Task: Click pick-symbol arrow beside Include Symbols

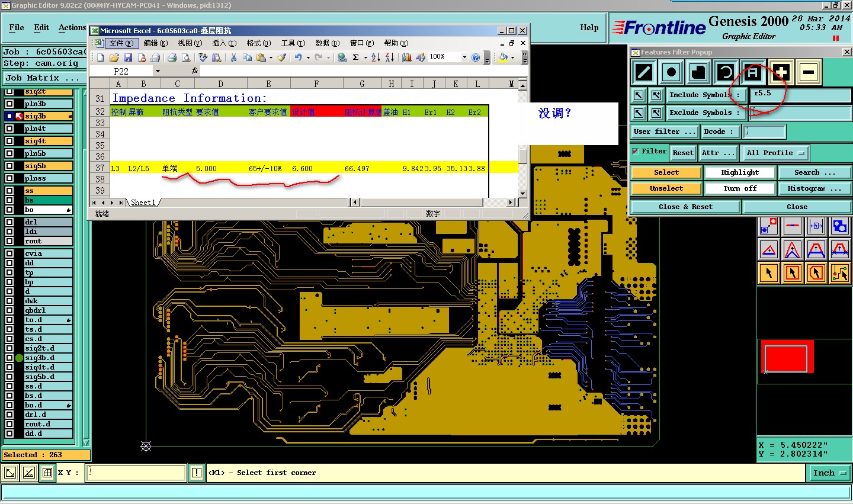Action: (x=638, y=95)
